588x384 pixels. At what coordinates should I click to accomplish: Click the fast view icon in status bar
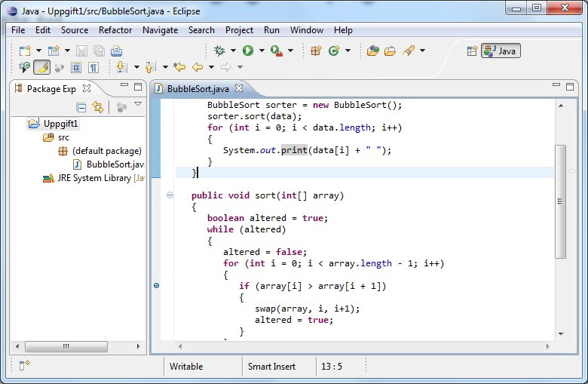24,365
